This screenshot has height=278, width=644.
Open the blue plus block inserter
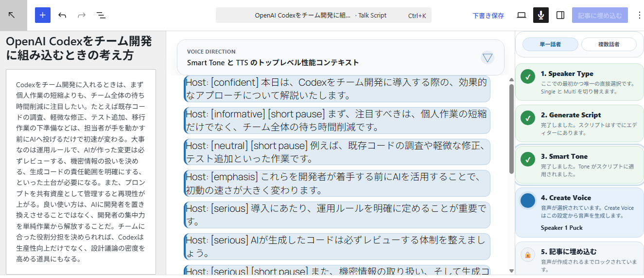[43, 15]
